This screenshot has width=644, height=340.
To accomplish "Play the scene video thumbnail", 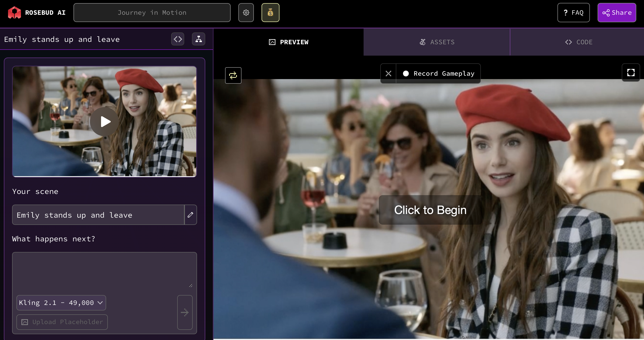I will tap(105, 122).
